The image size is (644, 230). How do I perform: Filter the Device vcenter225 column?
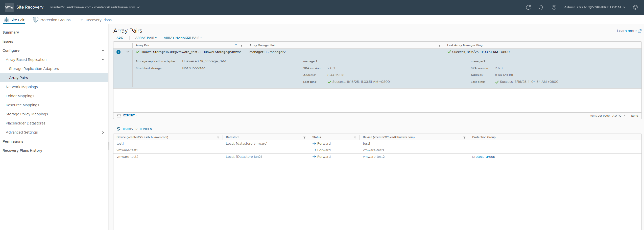click(x=218, y=137)
